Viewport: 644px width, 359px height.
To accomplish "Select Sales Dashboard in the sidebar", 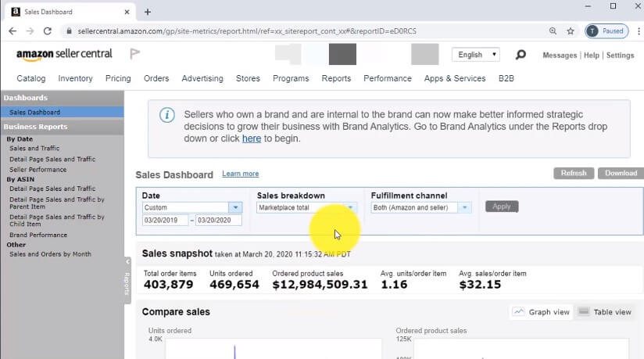I will click(x=62, y=112).
